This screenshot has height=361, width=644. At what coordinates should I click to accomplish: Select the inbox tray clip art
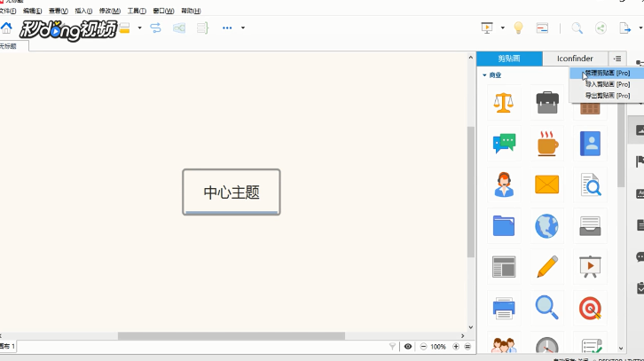590,226
